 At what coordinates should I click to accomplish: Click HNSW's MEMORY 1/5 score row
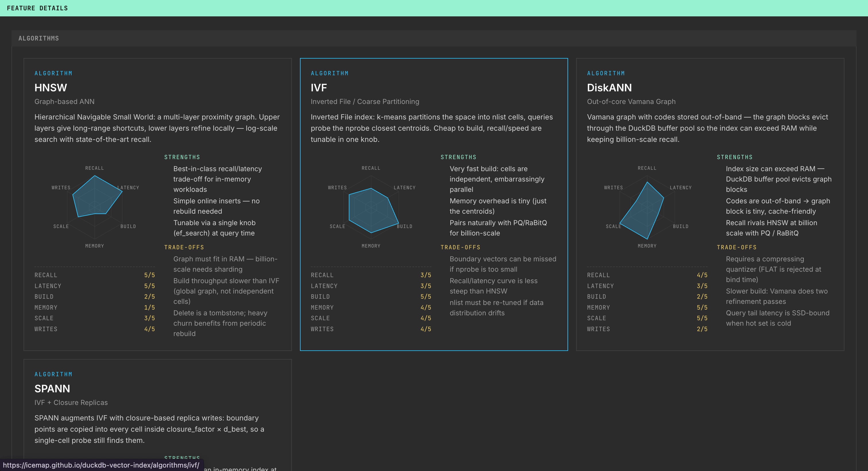[x=94, y=308]
